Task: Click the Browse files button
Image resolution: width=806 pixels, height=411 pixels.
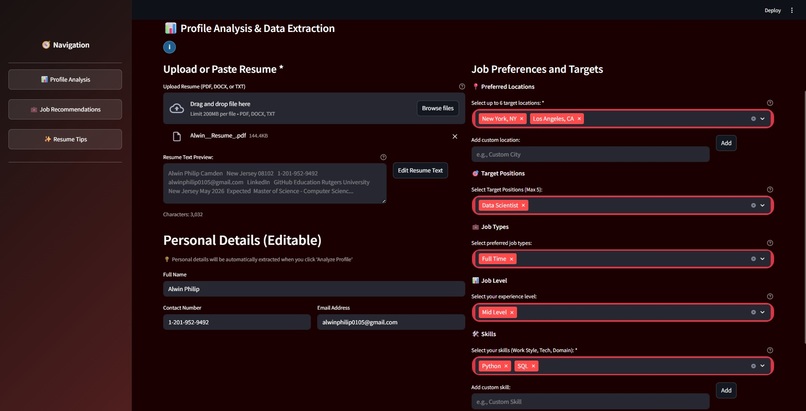Action: pyautogui.click(x=437, y=108)
